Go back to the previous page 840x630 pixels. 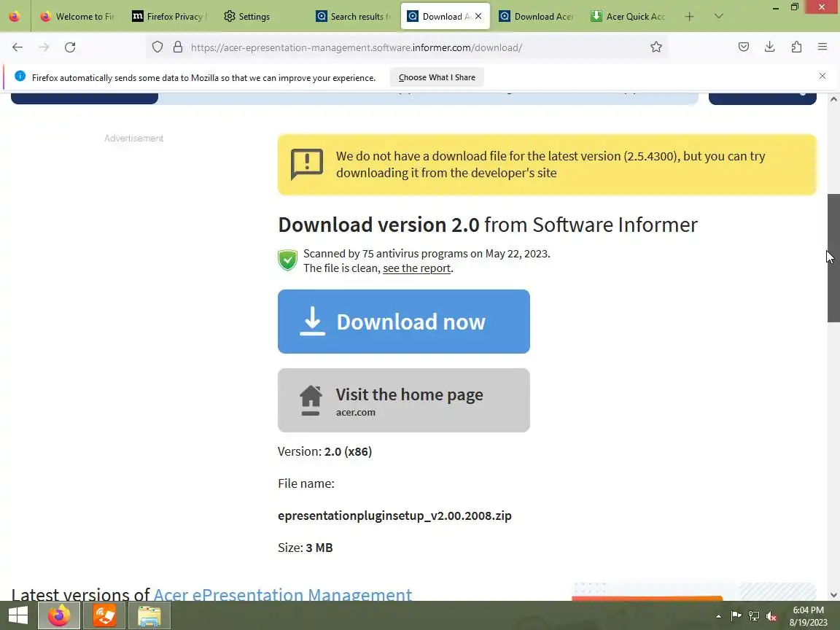tap(17, 47)
